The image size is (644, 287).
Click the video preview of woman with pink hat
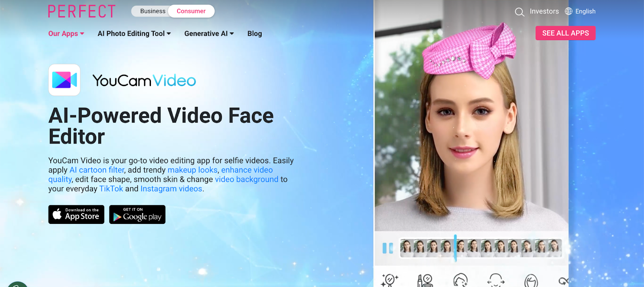[x=471, y=117]
